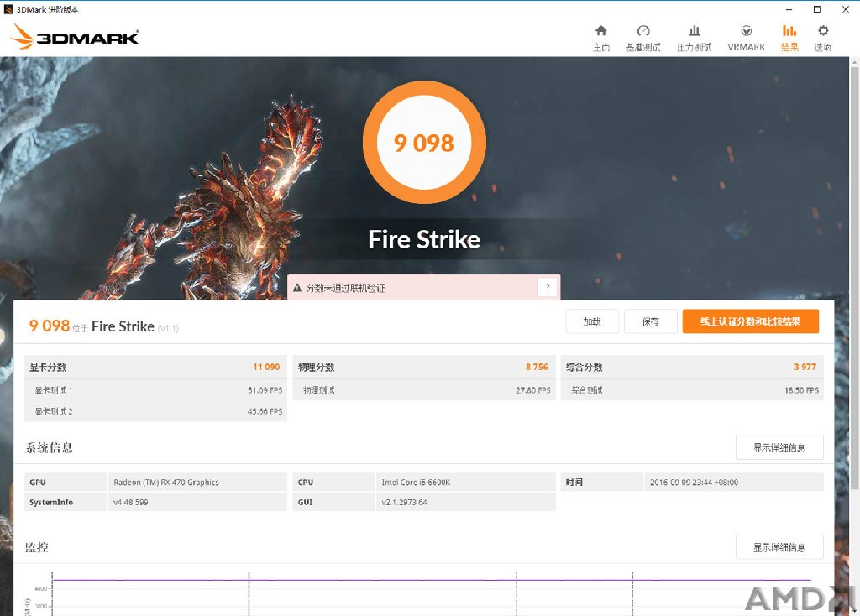The width and height of the screenshot is (860, 616).
Task: Click 显示详细信息 button in 监控 section
Action: [x=779, y=547]
